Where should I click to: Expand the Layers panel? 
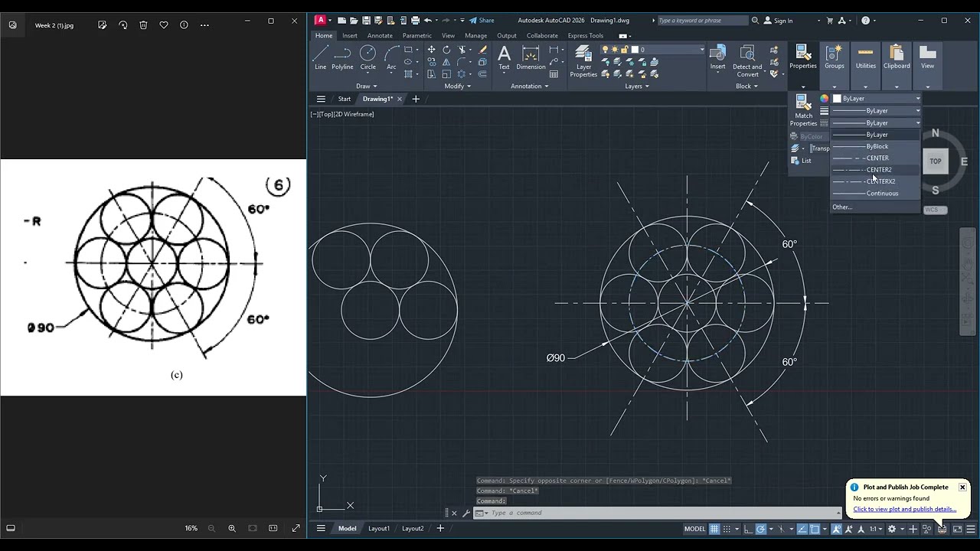pyautogui.click(x=637, y=86)
